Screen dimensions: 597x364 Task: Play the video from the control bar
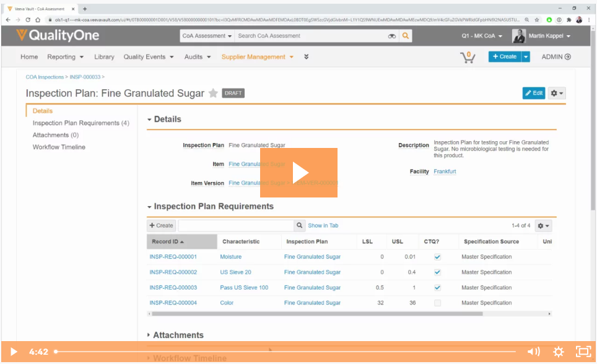tap(14, 352)
